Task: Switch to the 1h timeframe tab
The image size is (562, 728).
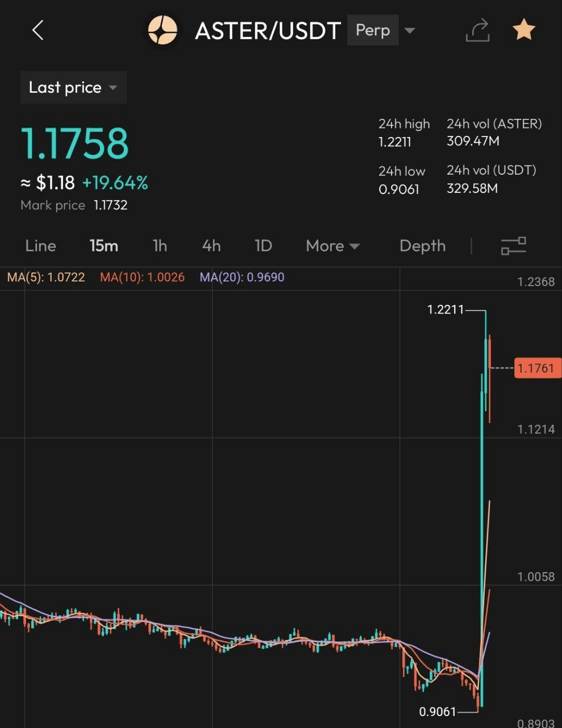Action: [159, 246]
